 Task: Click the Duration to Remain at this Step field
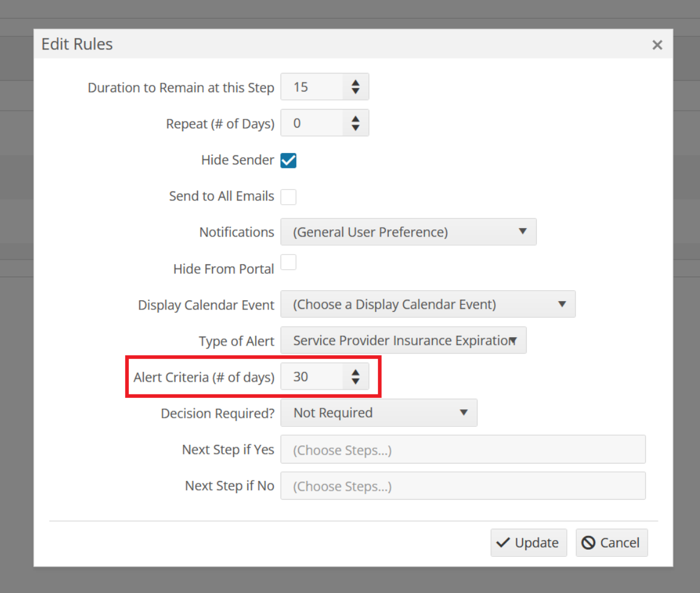click(312, 87)
